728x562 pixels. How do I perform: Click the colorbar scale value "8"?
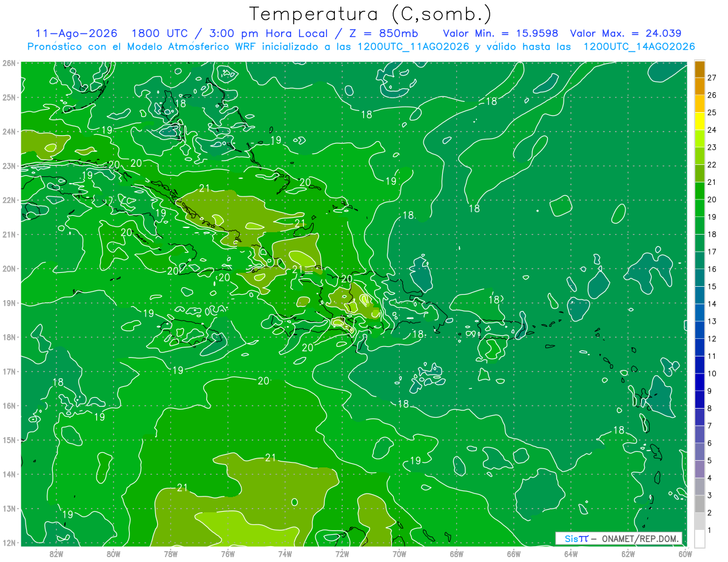710,408
